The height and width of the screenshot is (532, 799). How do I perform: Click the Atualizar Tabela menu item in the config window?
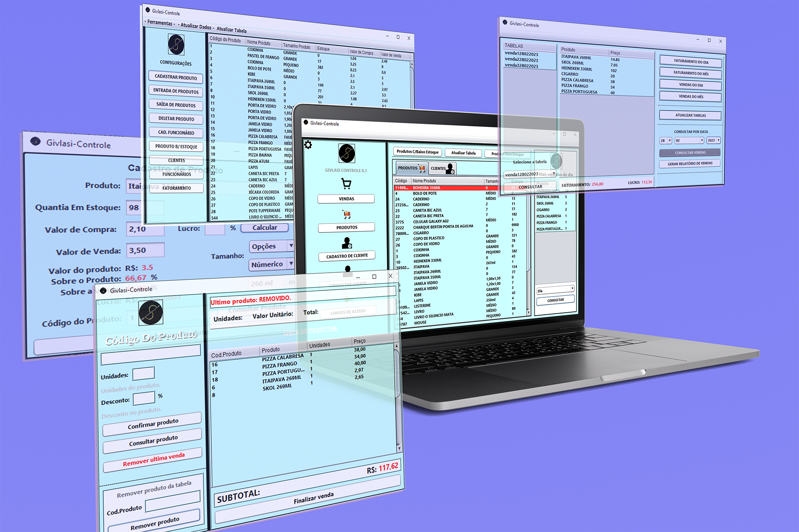[x=231, y=30]
